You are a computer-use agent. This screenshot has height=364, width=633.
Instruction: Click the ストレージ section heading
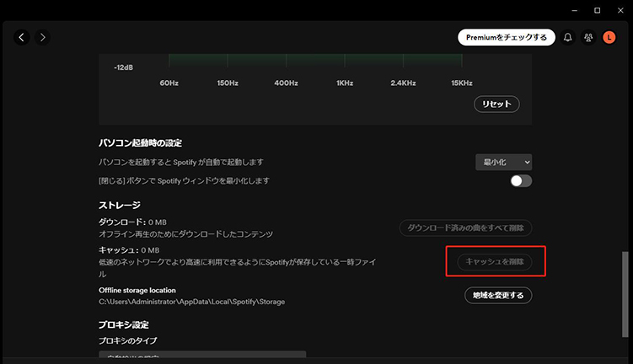[x=120, y=205]
